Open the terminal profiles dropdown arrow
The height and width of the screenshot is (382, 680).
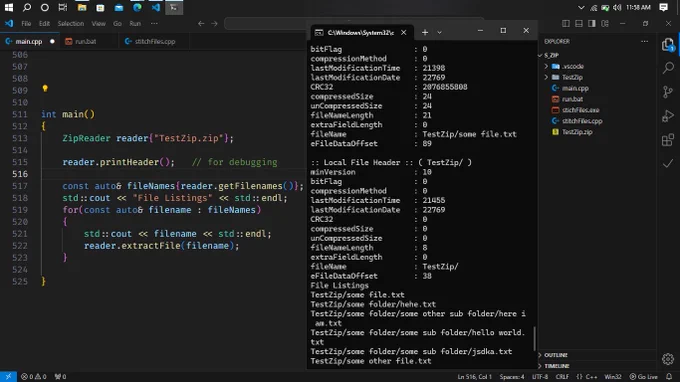pyautogui.click(x=439, y=32)
